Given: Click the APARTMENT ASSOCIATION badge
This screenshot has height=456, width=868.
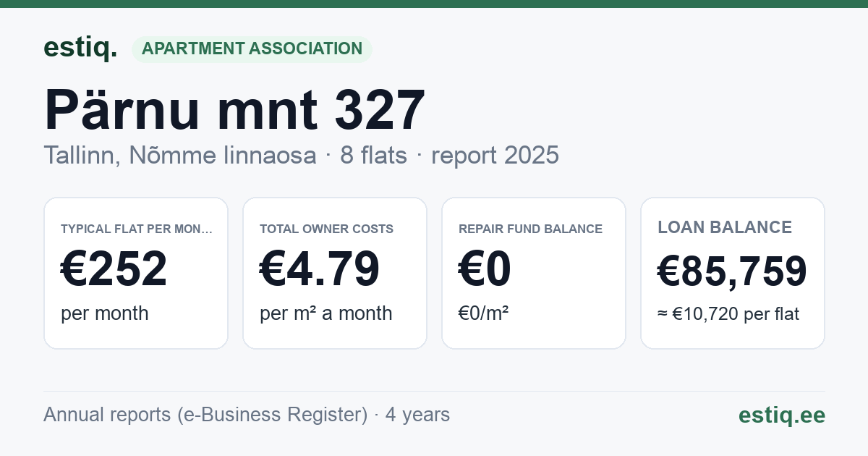Looking at the screenshot, I should (252, 49).
